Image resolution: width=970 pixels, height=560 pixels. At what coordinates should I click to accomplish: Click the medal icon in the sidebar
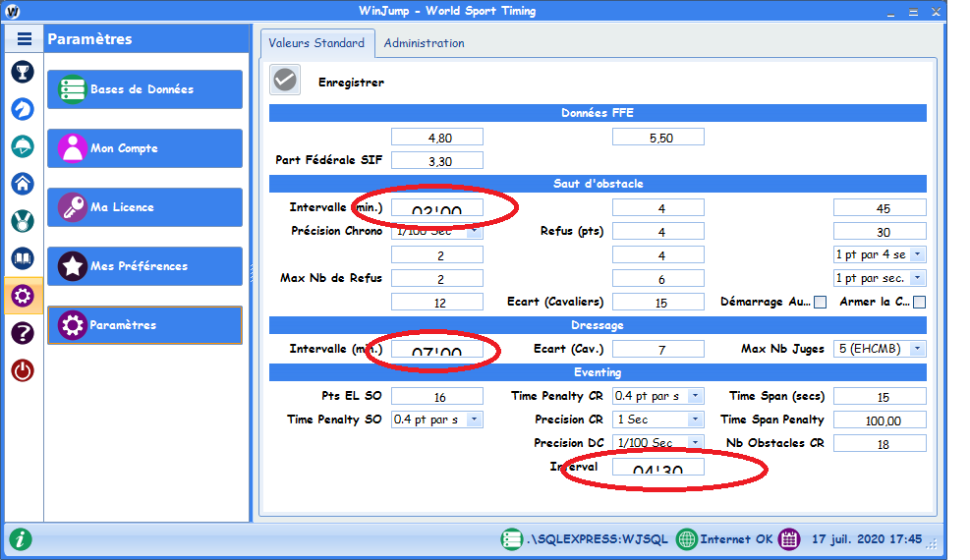coord(23,221)
